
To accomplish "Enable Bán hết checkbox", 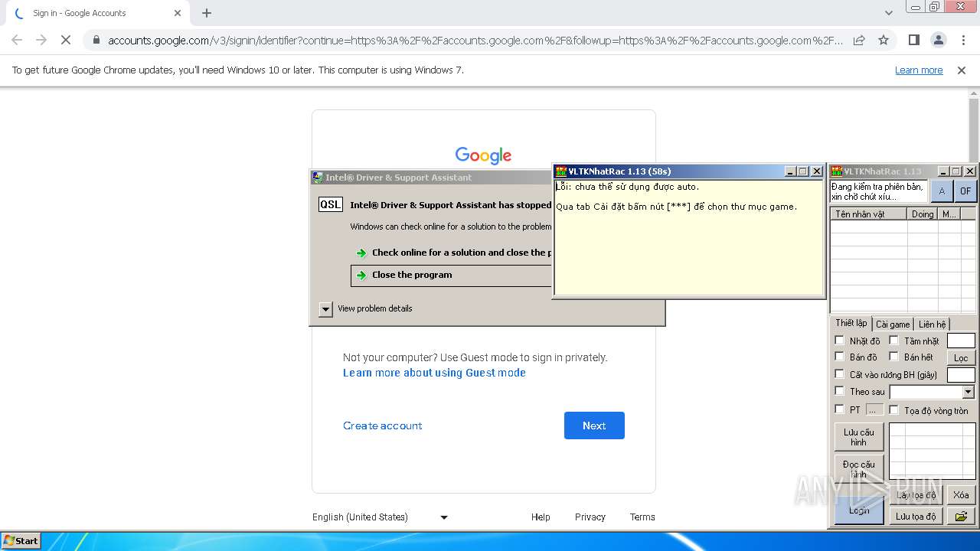I will click(893, 357).
